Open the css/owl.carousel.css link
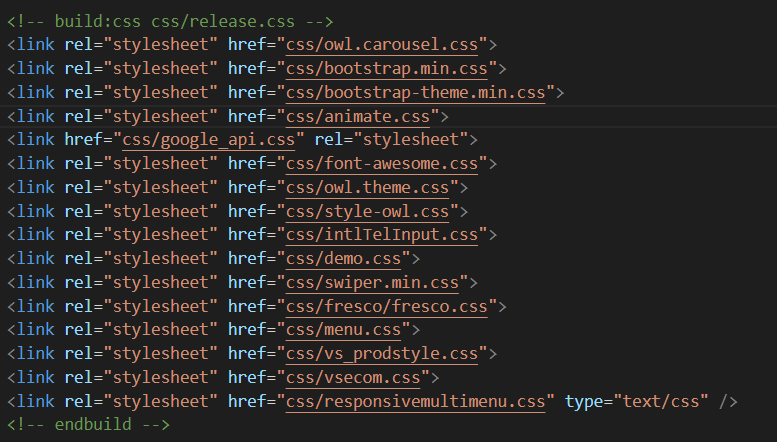The image size is (777, 442). click(x=381, y=44)
